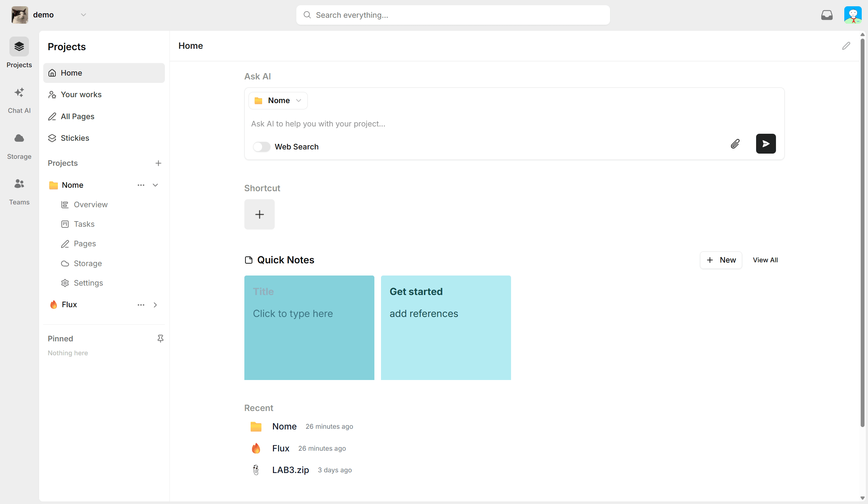Screen dimensions: 868x504
Task: Go to Home in sidebar
Action: (104, 73)
